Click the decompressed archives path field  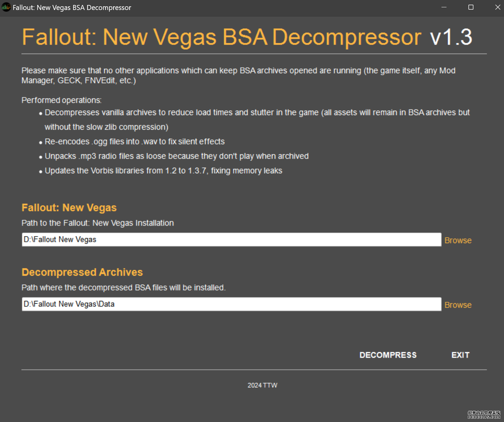pos(231,304)
